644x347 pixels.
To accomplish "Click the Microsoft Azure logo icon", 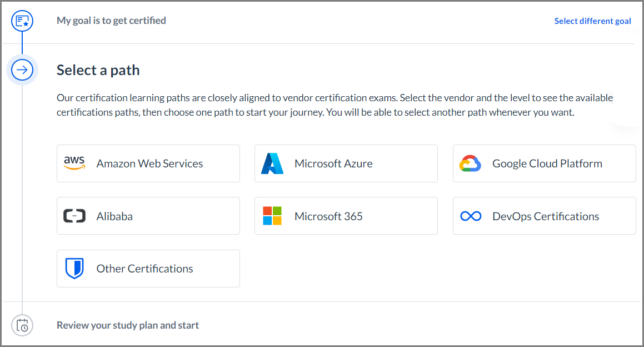I will (272, 163).
